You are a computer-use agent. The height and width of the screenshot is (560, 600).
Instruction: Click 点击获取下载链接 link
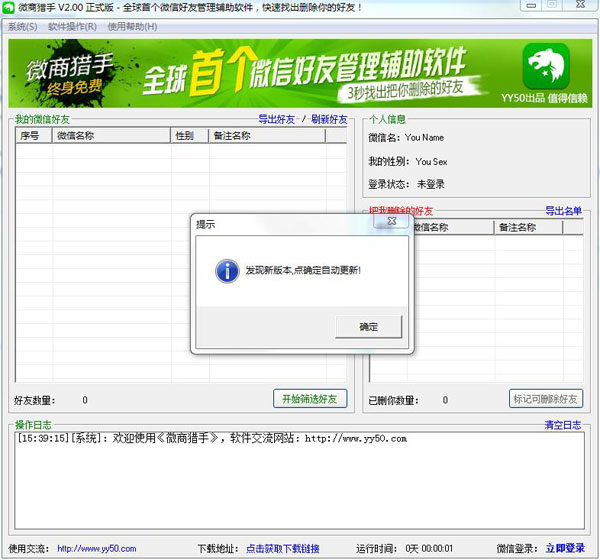pos(283,549)
